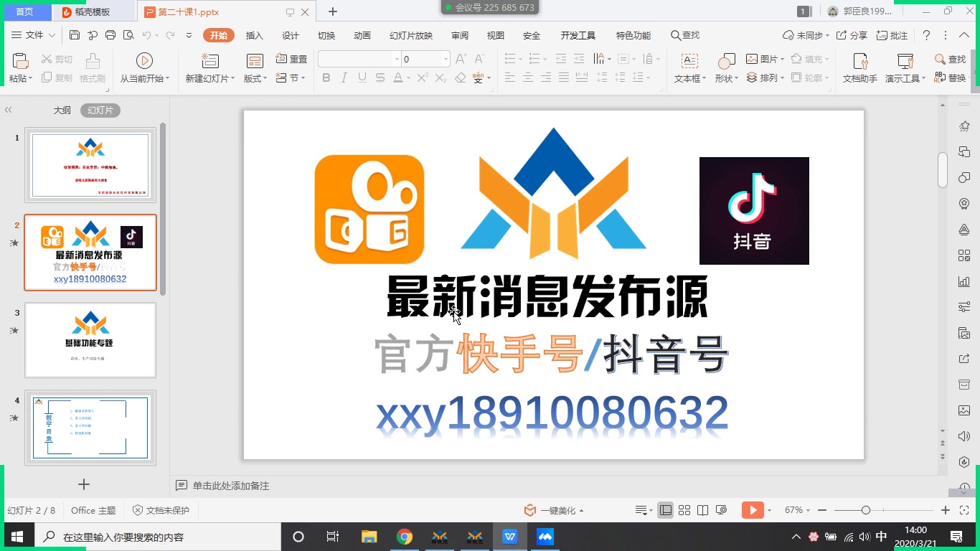Switch to the Design (设计) tab
980x551 pixels.
(x=291, y=35)
